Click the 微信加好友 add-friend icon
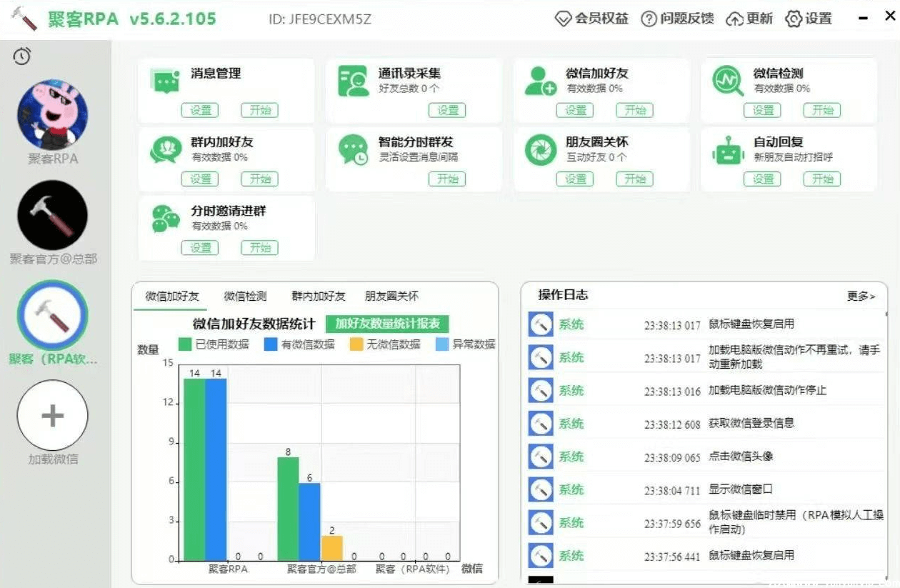Image resolution: width=900 pixels, height=588 pixels. point(540,81)
